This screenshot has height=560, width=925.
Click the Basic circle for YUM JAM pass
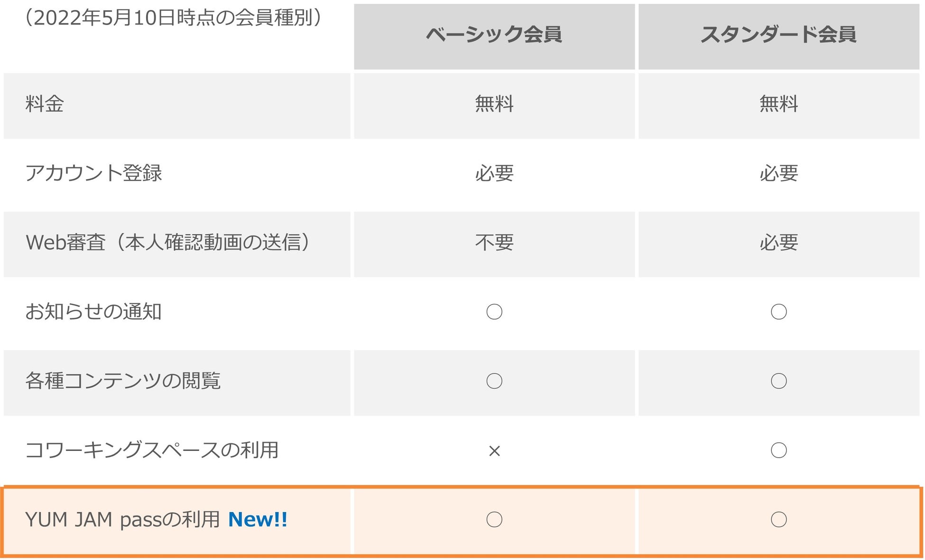pyautogui.click(x=494, y=520)
